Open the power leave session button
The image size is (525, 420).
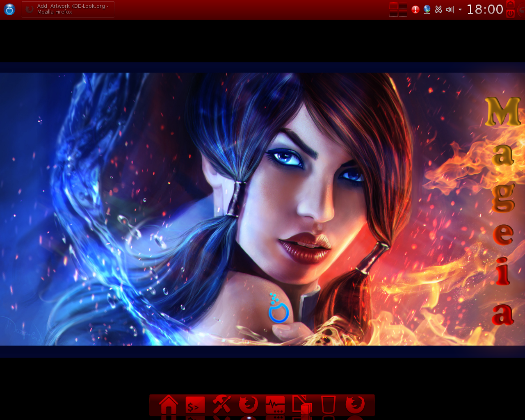[x=510, y=14]
